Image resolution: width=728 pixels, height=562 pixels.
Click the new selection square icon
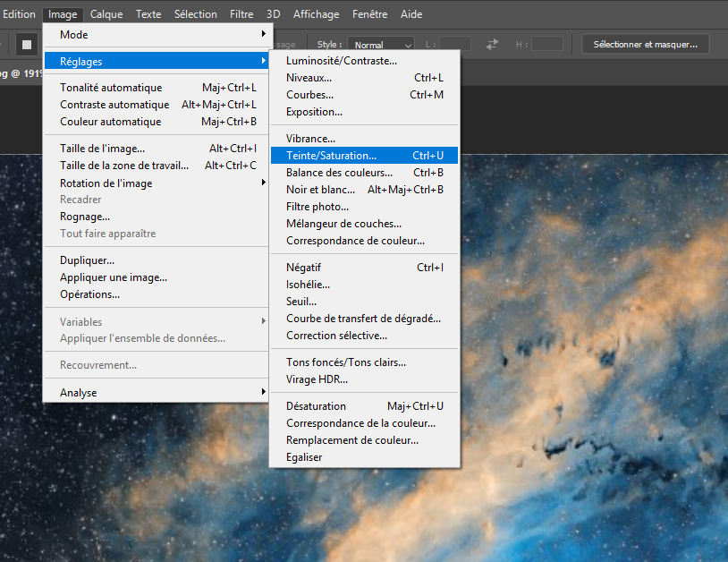click(x=27, y=44)
